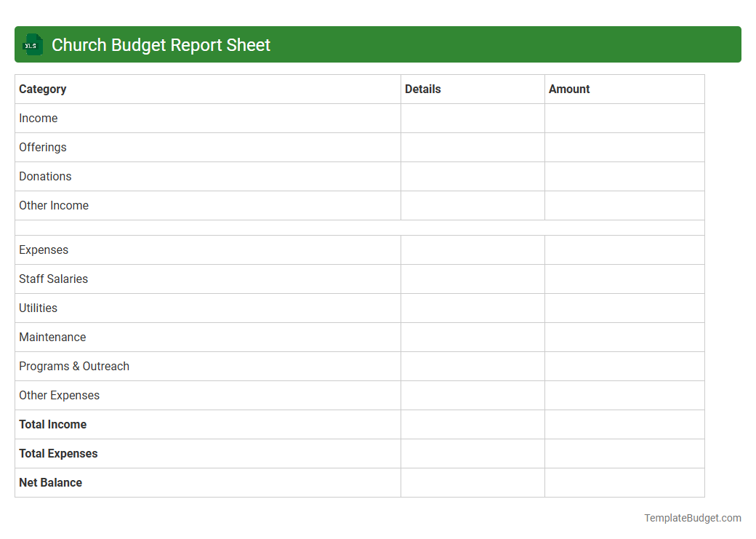Viewport: 756px width, 539px height.
Task: Select the Income row label
Action: pos(39,118)
